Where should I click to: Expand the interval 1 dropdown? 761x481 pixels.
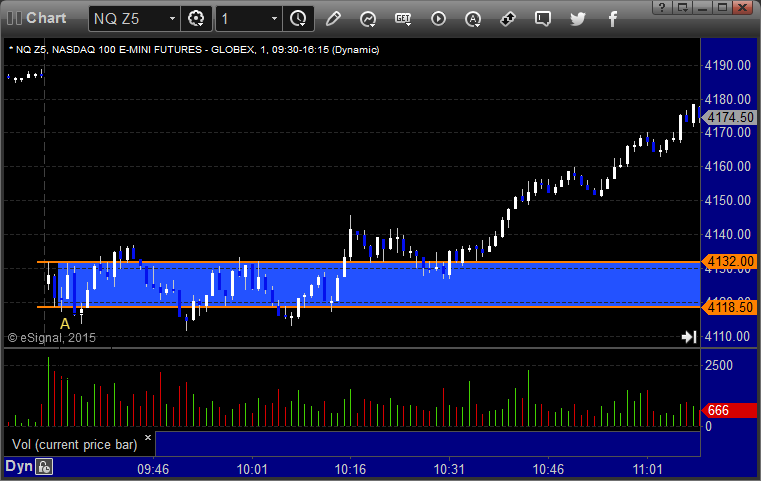tap(274, 19)
